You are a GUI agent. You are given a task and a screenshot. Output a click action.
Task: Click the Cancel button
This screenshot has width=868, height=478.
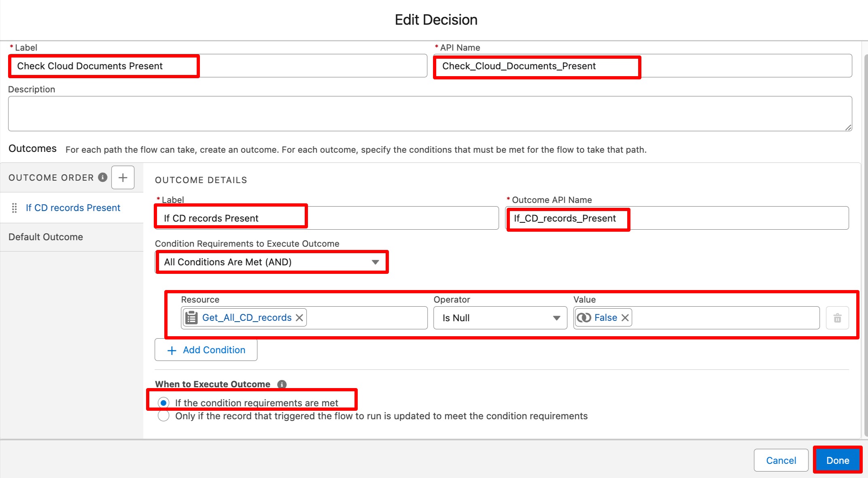click(x=781, y=460)
